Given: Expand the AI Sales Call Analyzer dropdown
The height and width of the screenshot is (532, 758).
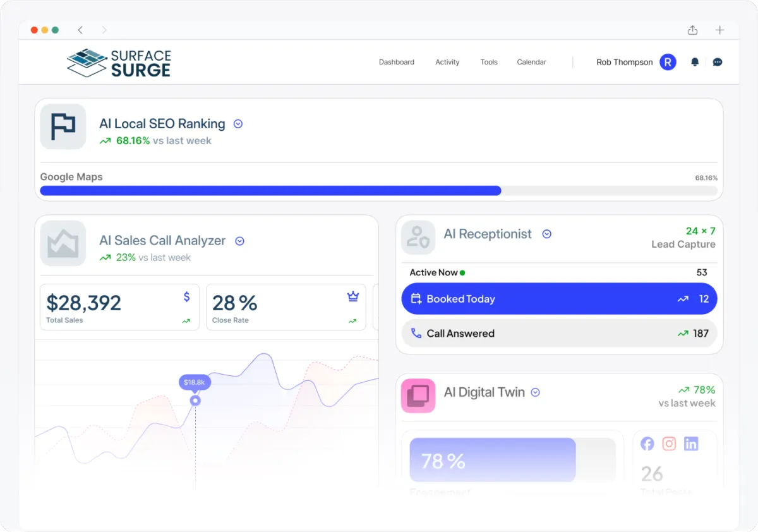Looking at the screenshot, I should (x=239, y=241).
